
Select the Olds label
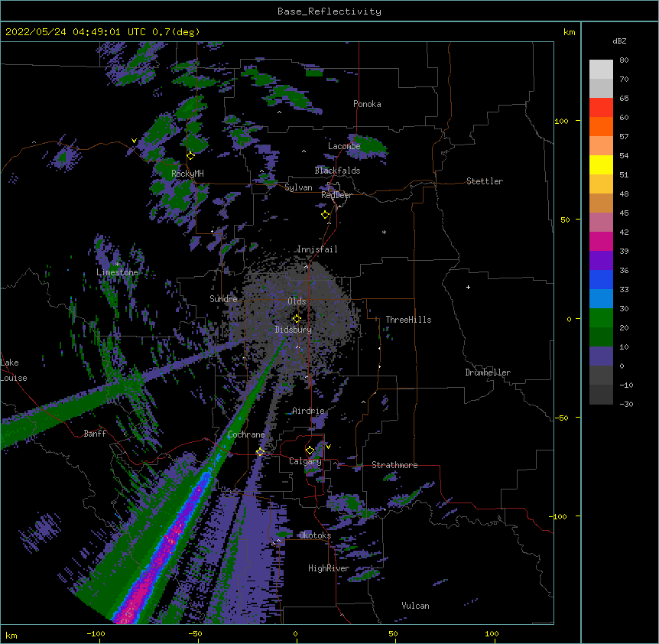point(297,301)
